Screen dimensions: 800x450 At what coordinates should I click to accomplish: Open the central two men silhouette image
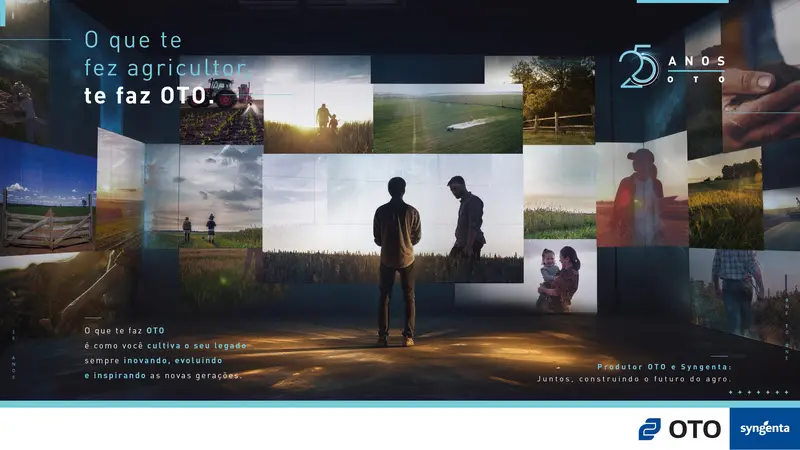[393, 218]
